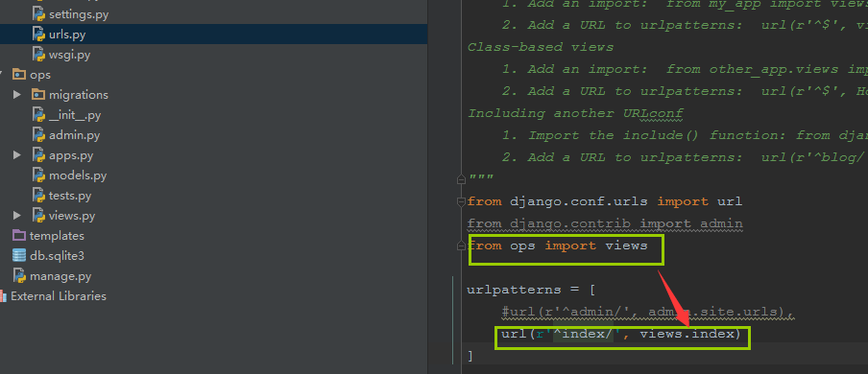Click the migrations folder icon
Screen dimensions: 868x374
(38, 95)
